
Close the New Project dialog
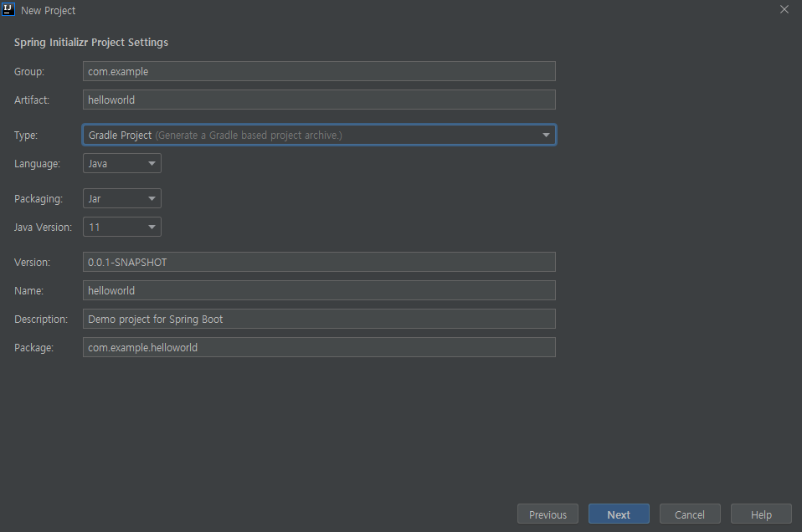tap(784, 9)
